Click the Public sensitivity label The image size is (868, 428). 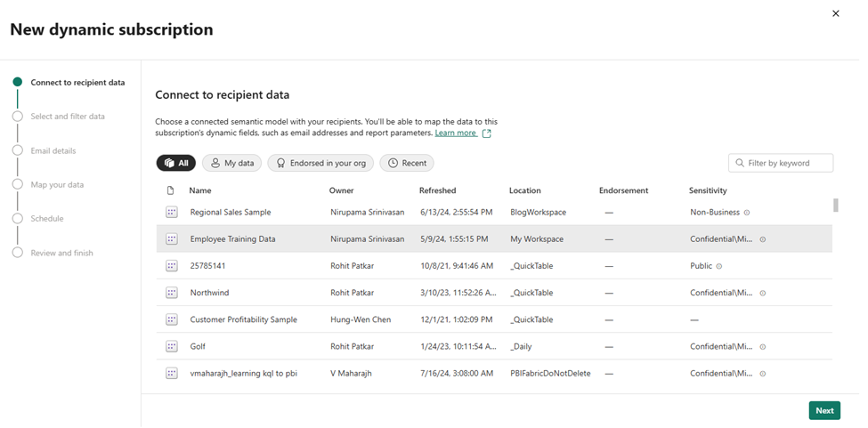pyautogui.click(x=701, y=266)
